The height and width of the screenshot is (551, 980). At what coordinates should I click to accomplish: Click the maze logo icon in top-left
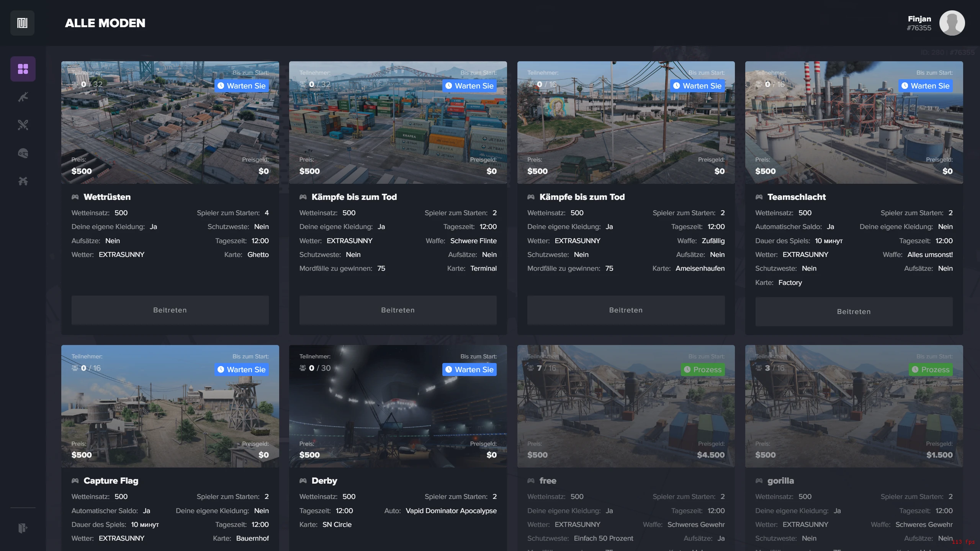(x=22, y=23)
